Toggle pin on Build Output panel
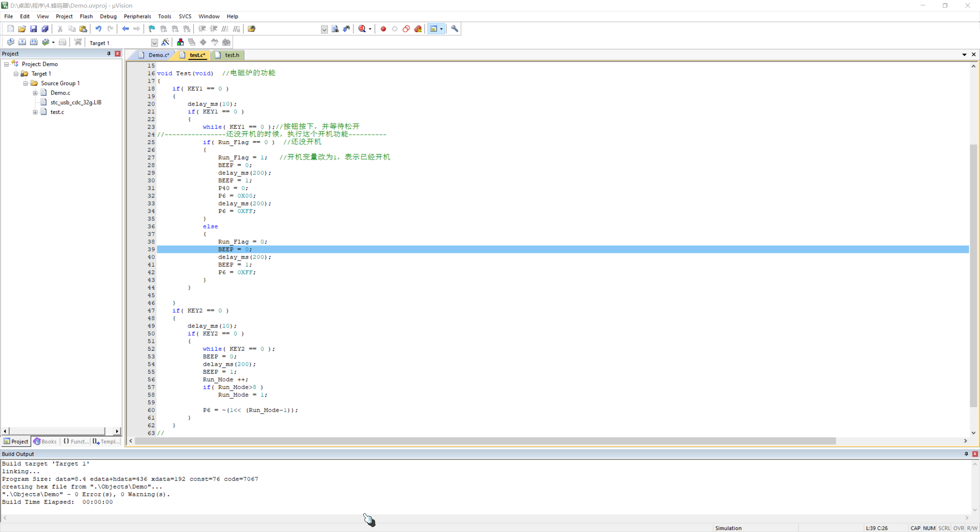Viewport: 980px width, 532px height. click(966, 454)
